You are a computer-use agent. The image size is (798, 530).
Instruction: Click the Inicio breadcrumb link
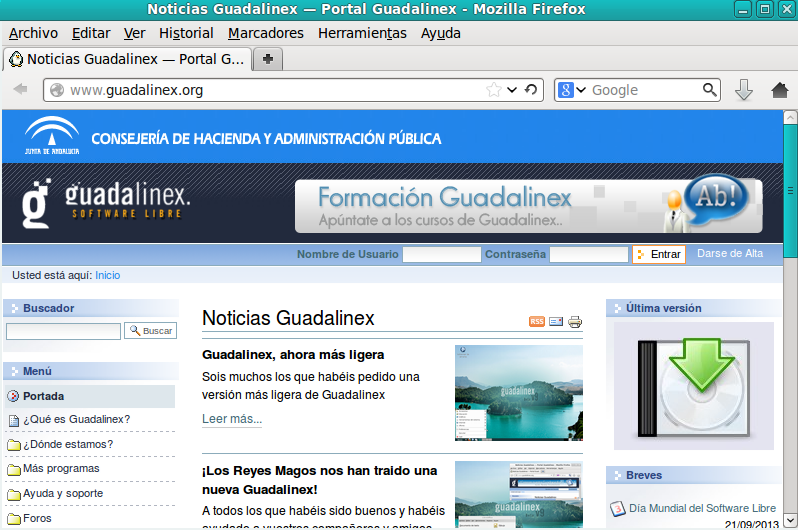(x=107, y=275)
